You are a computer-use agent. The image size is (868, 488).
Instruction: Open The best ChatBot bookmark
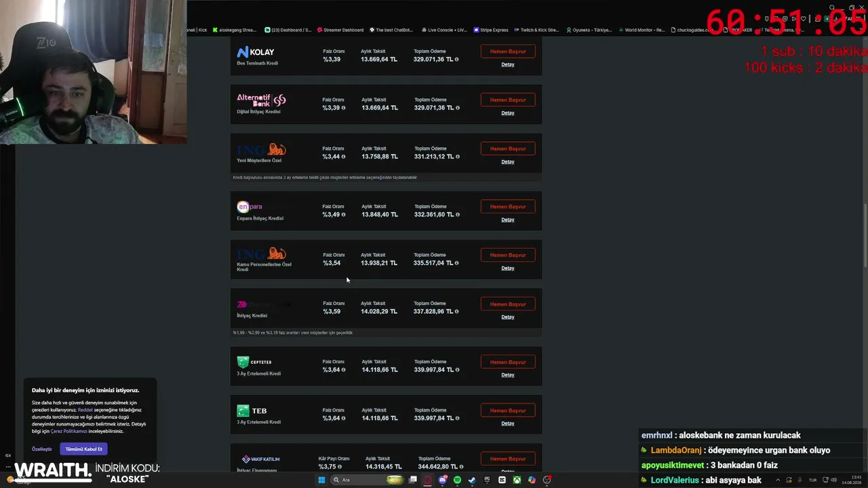pyautogui.click(x=391, y=30)
